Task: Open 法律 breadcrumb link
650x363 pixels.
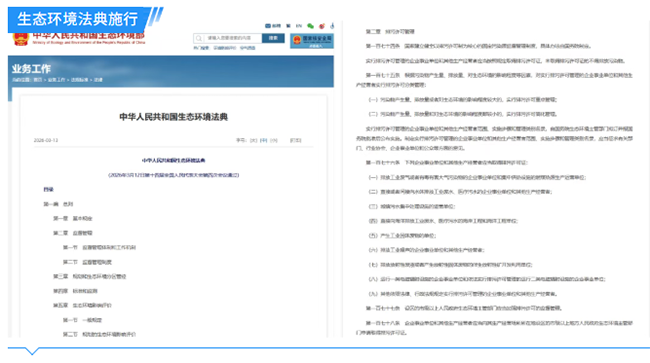Action: coord(98,80)
